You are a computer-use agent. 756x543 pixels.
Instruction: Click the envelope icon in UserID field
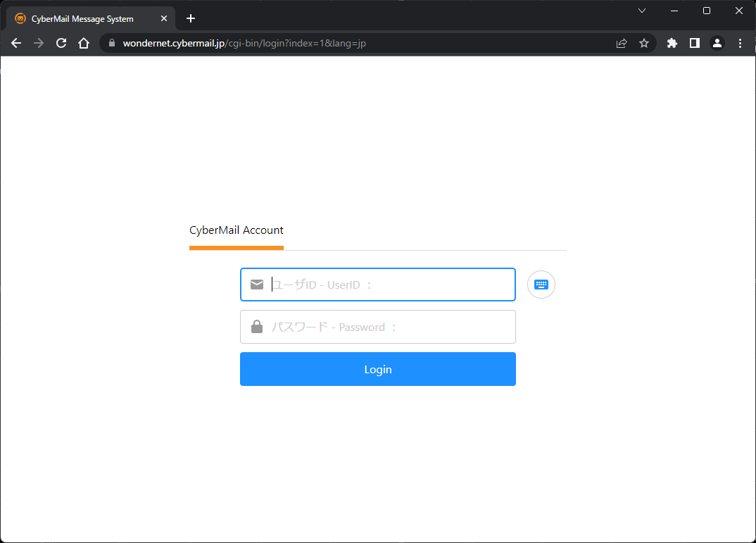257,285
